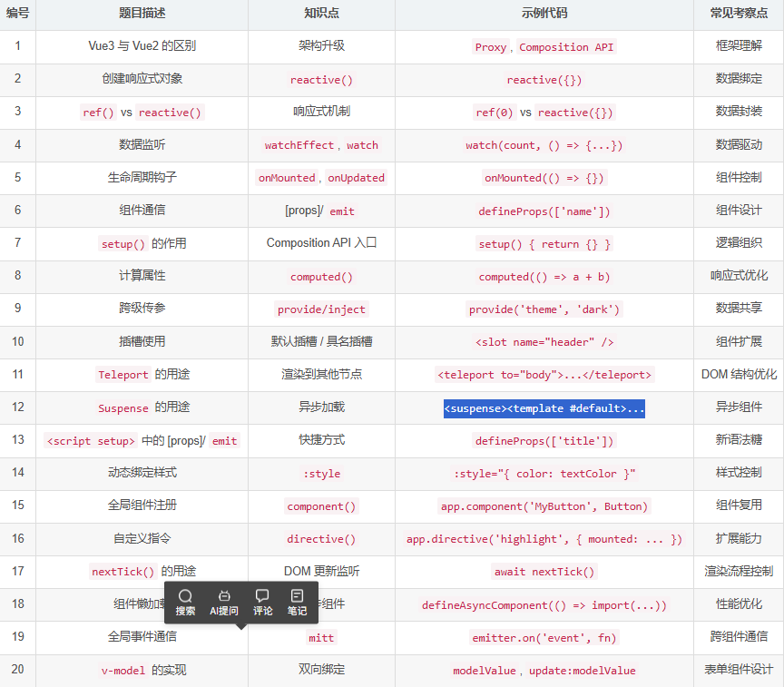
Task: Click 'reactive({})' example code
Action: (x=544, y=80)
